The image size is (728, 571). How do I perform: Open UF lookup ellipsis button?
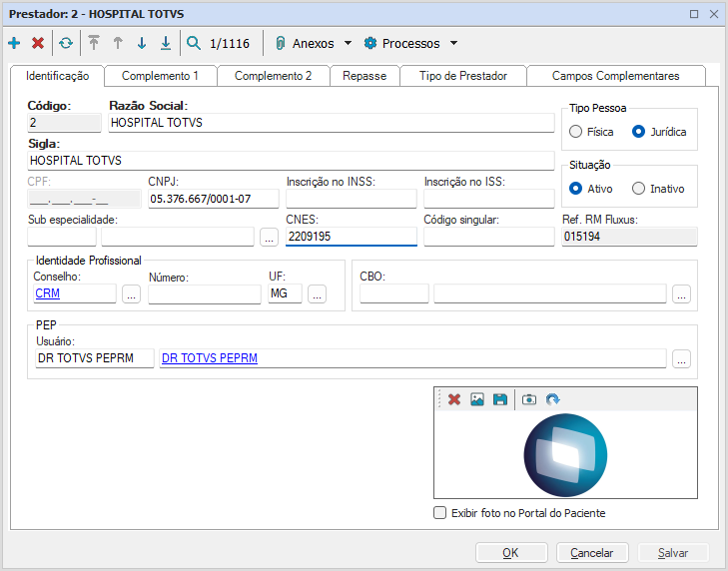[318, 293]
